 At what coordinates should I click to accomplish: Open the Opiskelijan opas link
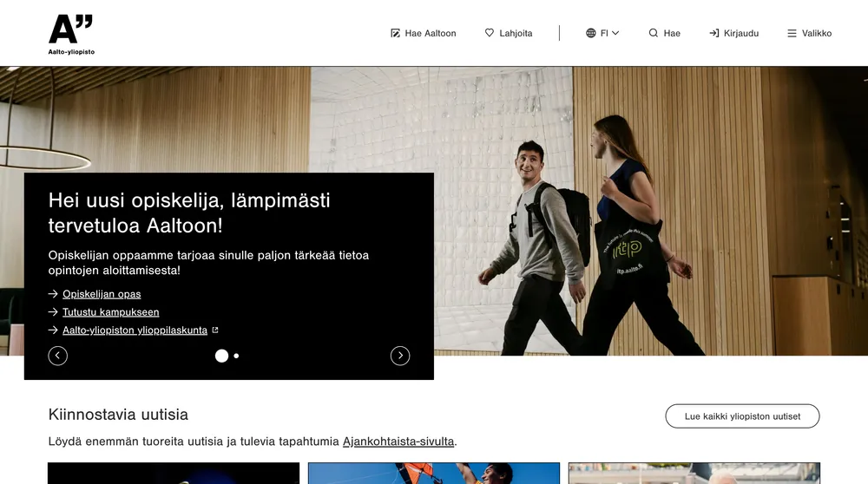point(102,294)
